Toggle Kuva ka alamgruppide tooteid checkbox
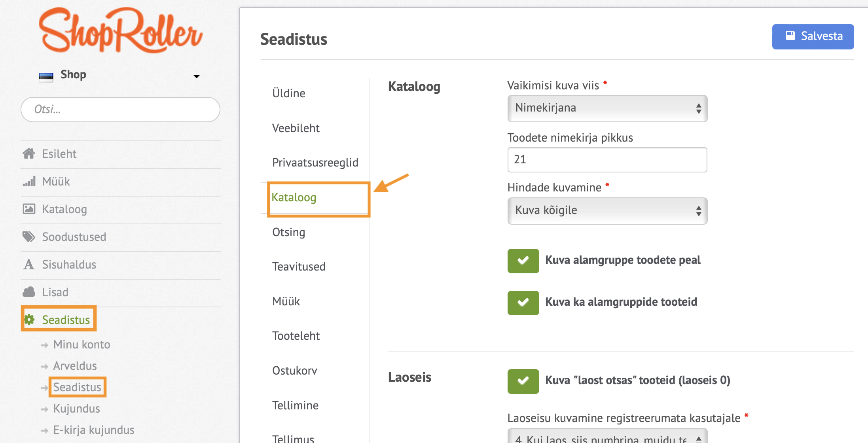Screen dimensions: 868x443 click(x=523, y=303)
